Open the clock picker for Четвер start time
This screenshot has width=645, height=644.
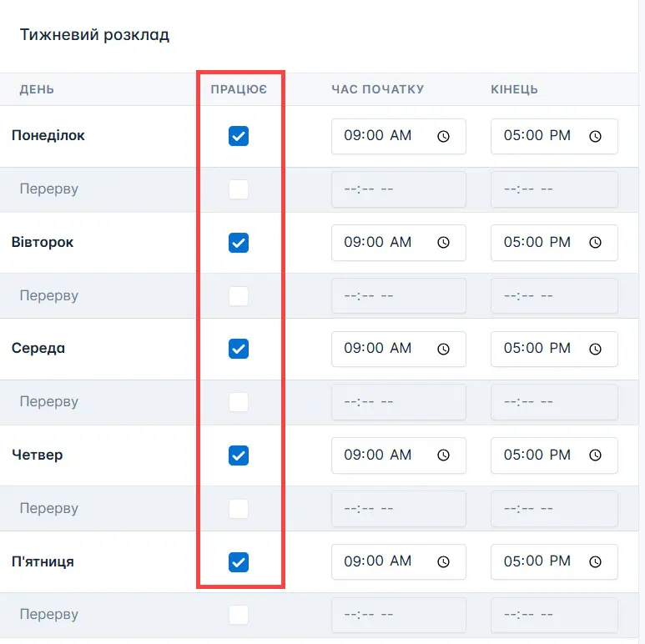(x=443, y=455)
